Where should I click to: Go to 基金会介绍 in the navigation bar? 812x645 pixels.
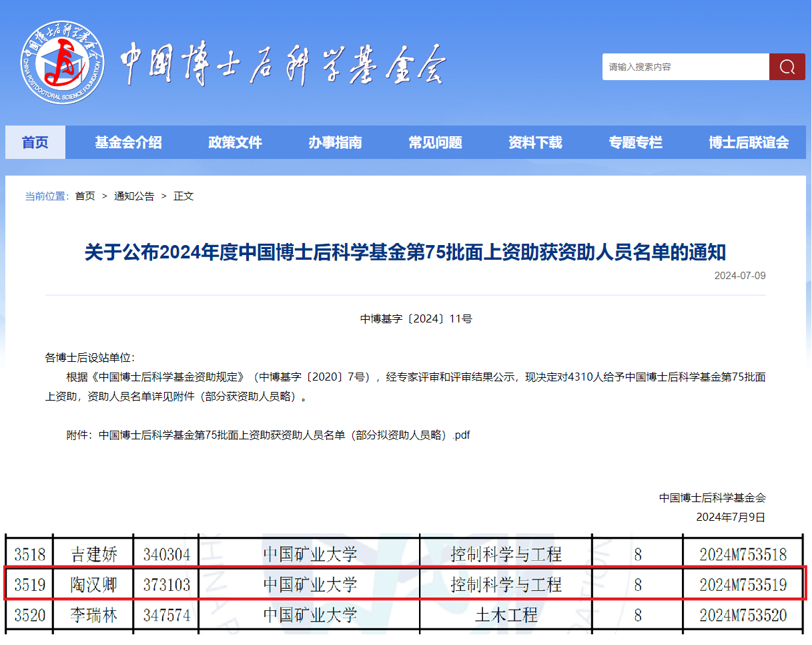point(128,142)
